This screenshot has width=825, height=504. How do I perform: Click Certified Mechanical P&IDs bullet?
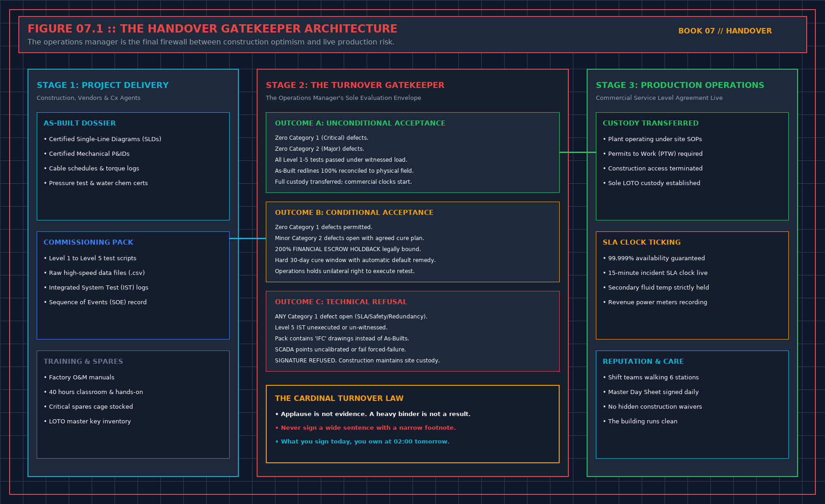coord(87,154)
